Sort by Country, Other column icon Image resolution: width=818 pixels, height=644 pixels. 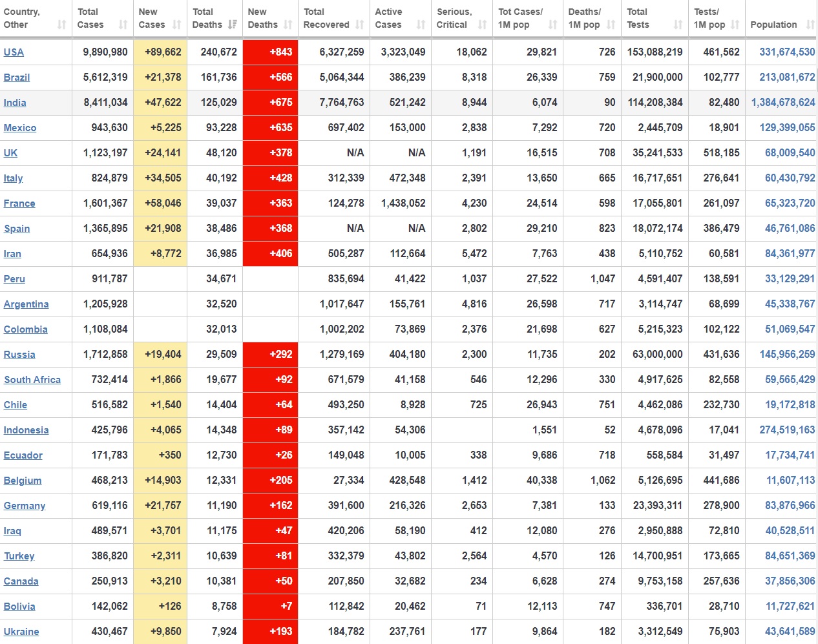click(61, 25)
